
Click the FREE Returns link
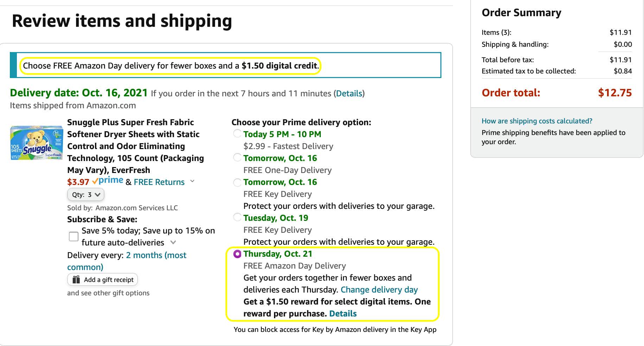pyautogui.click(x=159, y=182)
